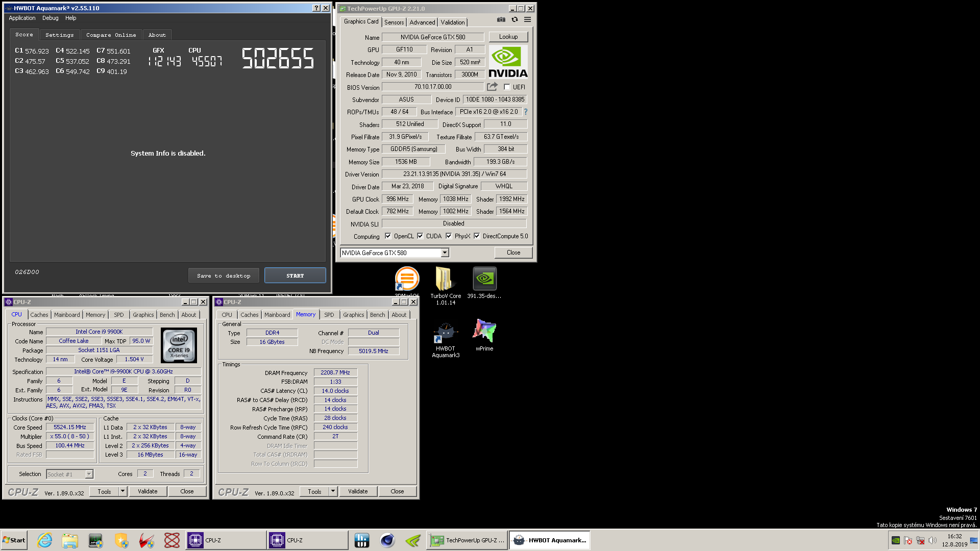Open Mainboard tab in left CPU-Z
980x551 pixels.
[x=67, y=315]
